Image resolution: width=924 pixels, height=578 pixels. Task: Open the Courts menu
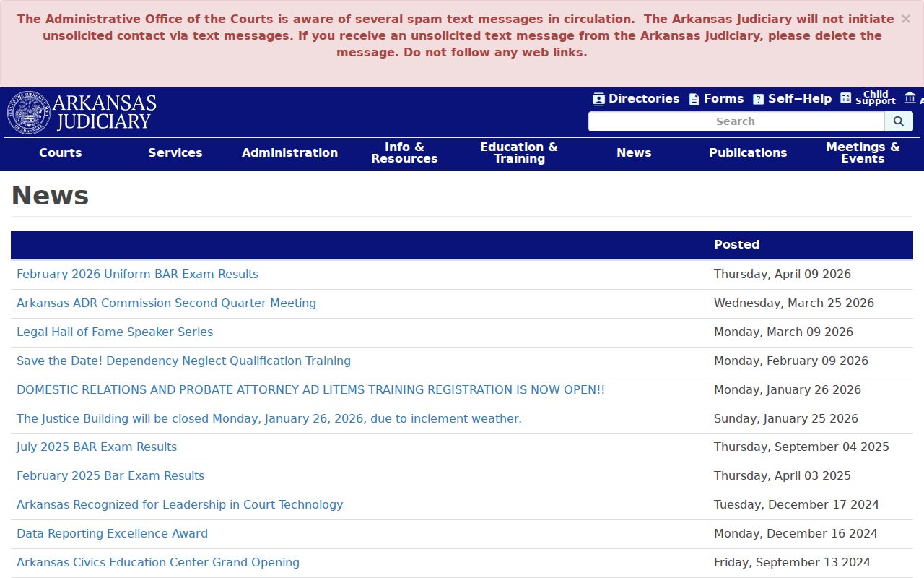pyautogui.click(x=61, y=152)
